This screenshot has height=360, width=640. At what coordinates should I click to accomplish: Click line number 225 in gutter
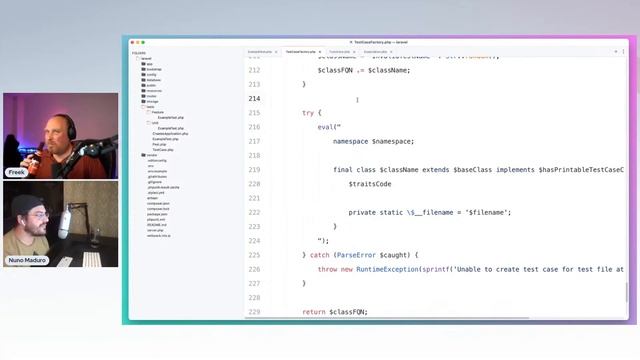(254, 255)
